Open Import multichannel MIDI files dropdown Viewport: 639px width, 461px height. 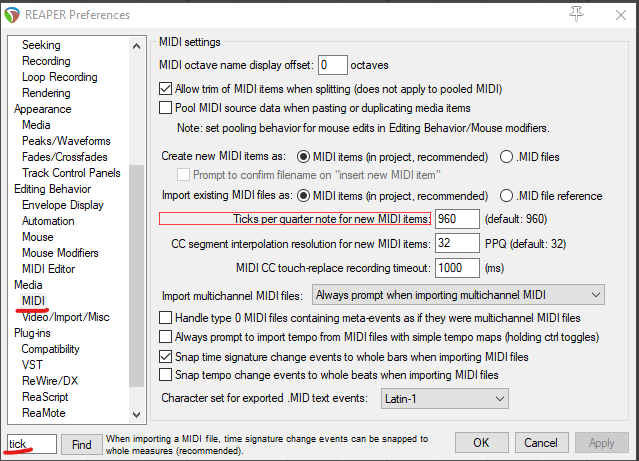pyautogui.click(x=458, y=295)
